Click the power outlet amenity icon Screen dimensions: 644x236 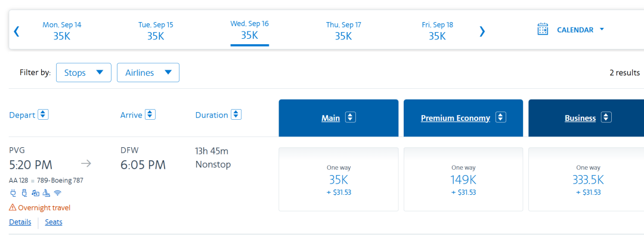13,192
